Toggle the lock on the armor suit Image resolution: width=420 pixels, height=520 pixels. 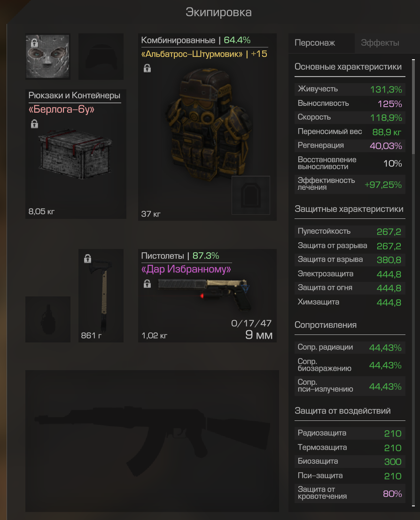click(148, 68)
